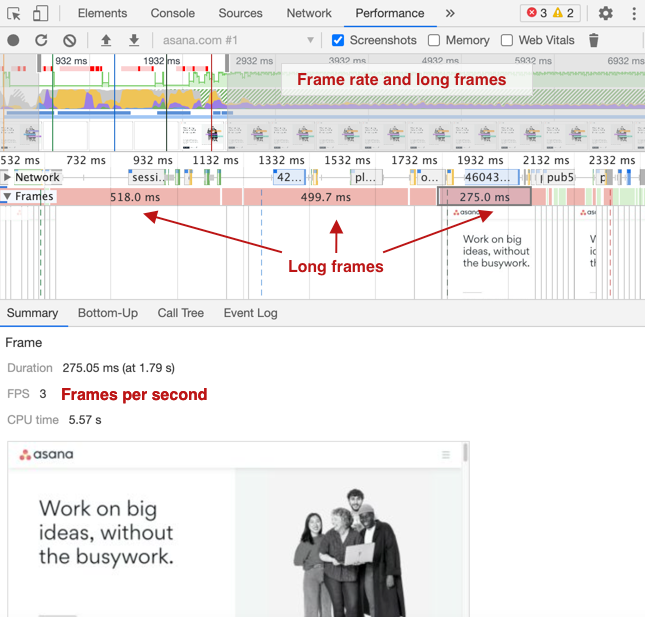This screenshot has height=617, width=645.
Task: Enable the Memory checkbox
Action: point(434,40)
